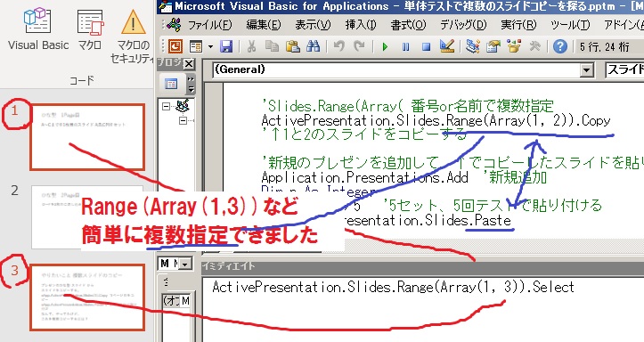Screen dimensions: 644x342
Task: Redo action in VBA toolbar
Action: pos(359,47)
